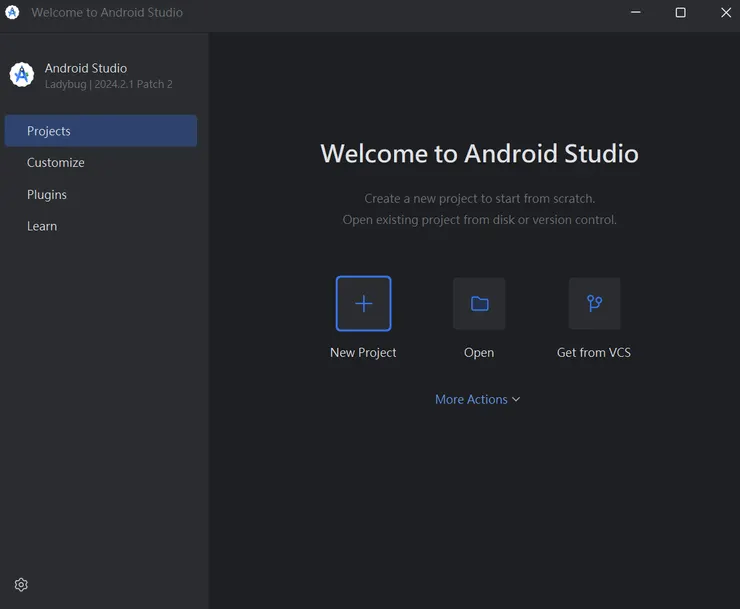Click the Ladybug version text in sidebar

(108, 85)
